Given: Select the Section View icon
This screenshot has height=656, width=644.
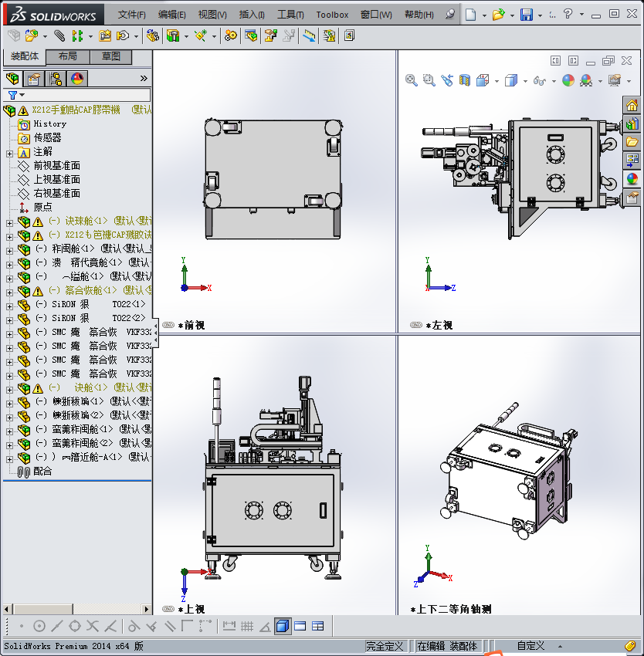Looking at the screenshot, I should click(465, 80).
